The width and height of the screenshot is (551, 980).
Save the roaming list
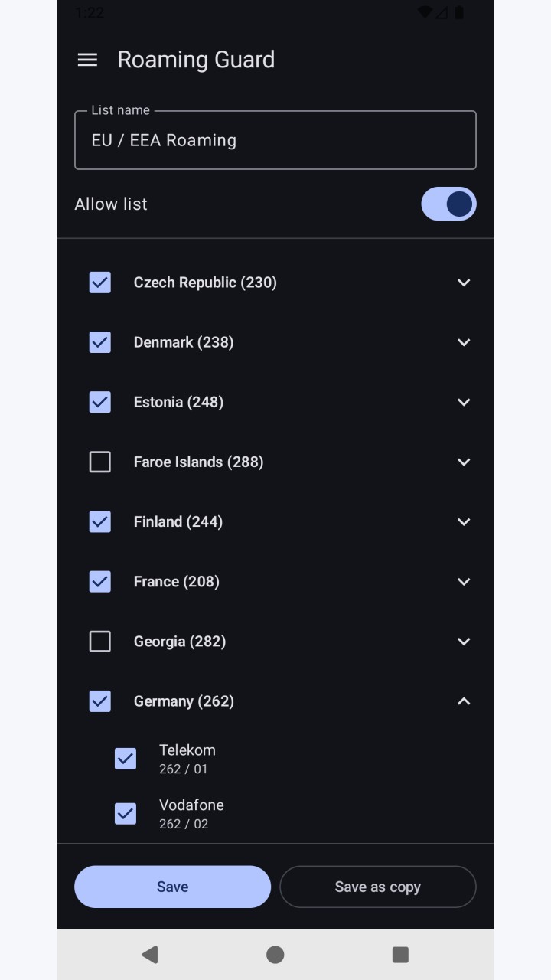[x=173, y=887]
